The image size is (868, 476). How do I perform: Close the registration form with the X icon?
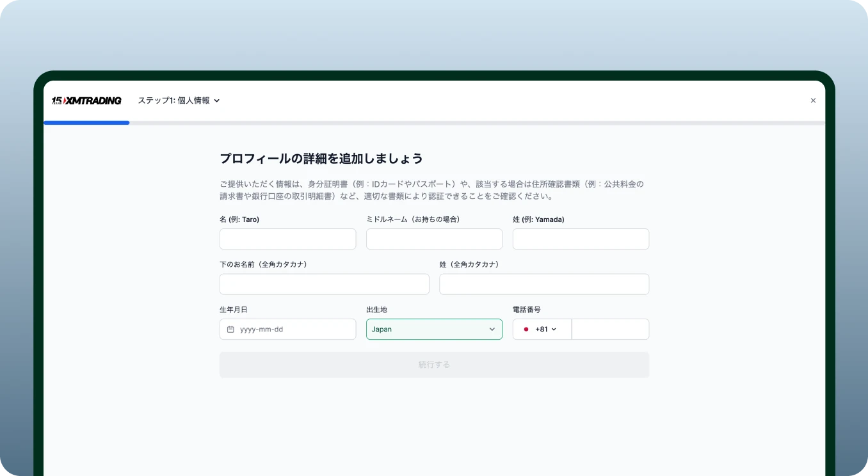pos(813,100)
